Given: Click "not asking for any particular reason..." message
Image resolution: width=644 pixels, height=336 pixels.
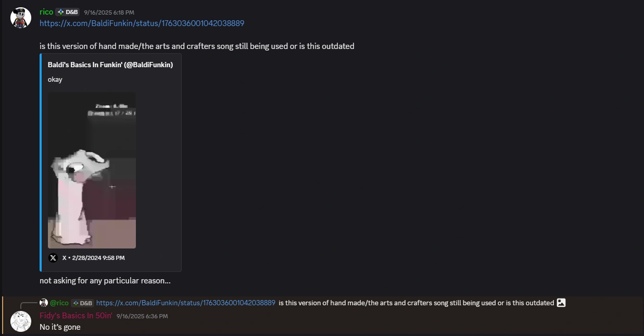Looking at the screenshot, I should (x=105, y=281).
